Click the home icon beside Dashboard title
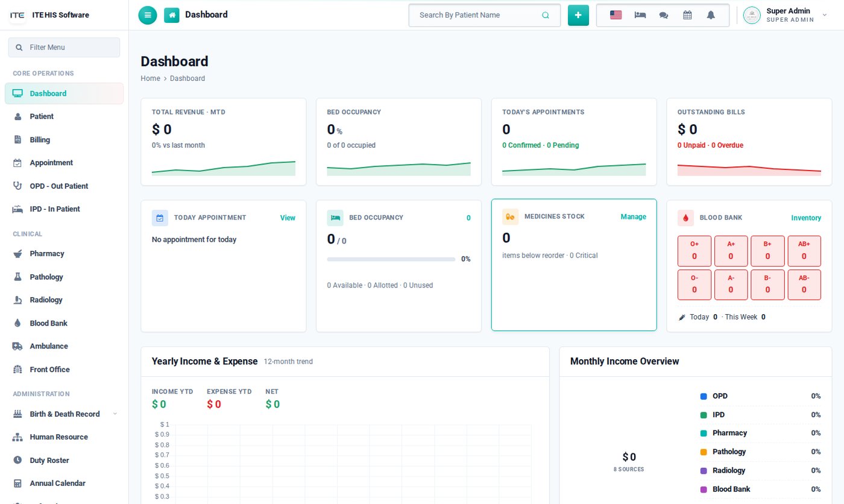The height and width of the screenshot is (504, 844). (172, 15)
